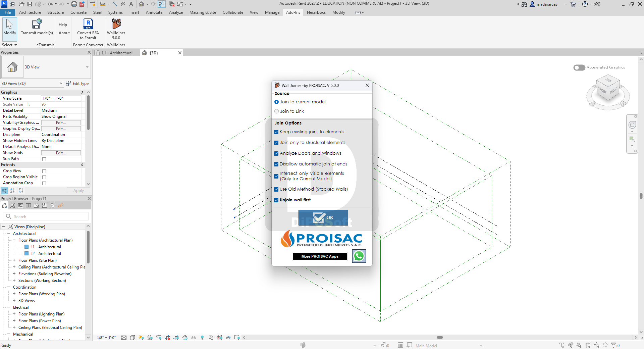Collapse the Graphics properties group
This screenshot has width=644, height=349.
(82, 92)
